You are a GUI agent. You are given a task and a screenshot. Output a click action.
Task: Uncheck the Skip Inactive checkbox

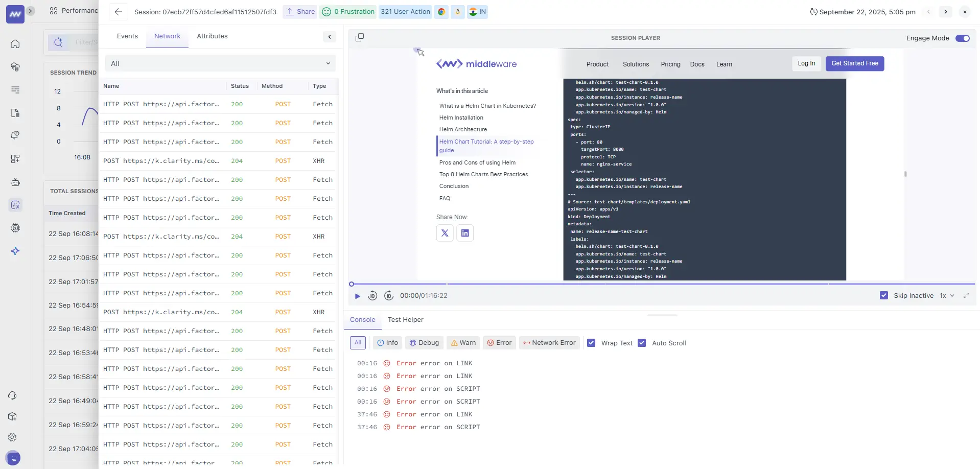(x=884, y=295)
